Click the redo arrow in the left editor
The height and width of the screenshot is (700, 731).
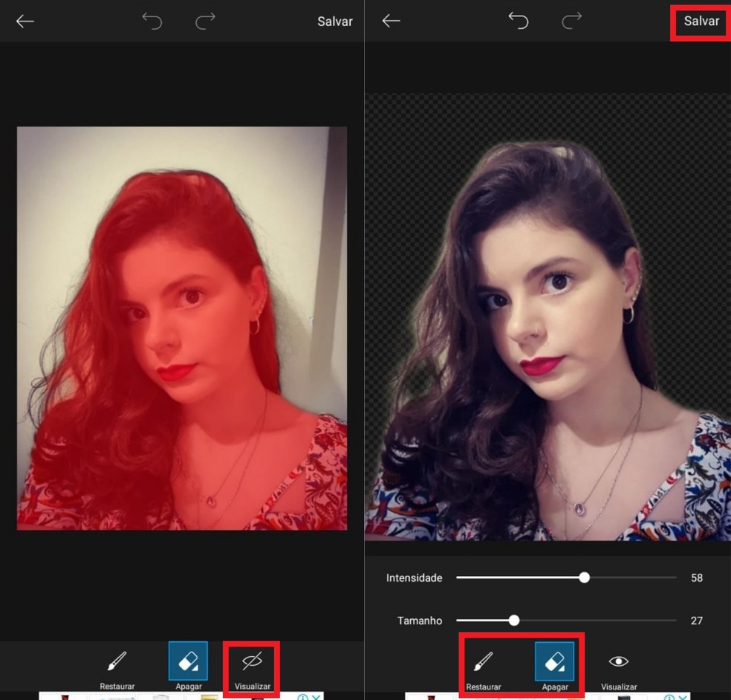[205, 21]
